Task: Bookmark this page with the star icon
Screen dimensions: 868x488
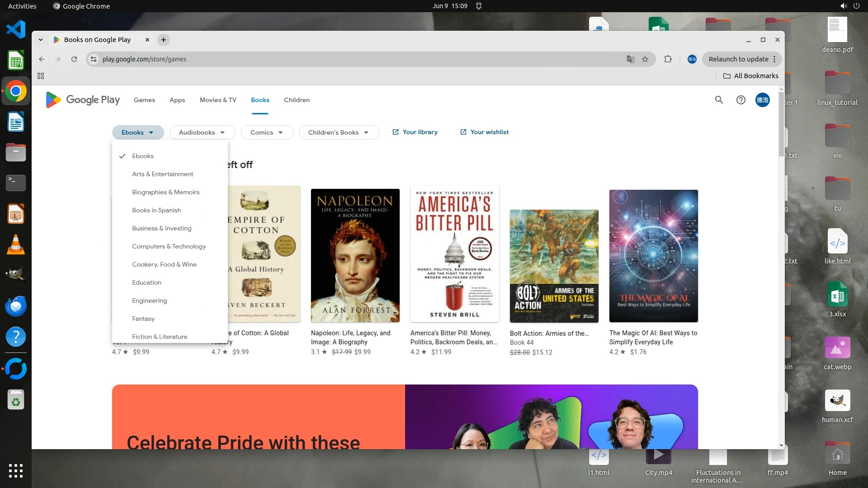Action: pos(645,59)
